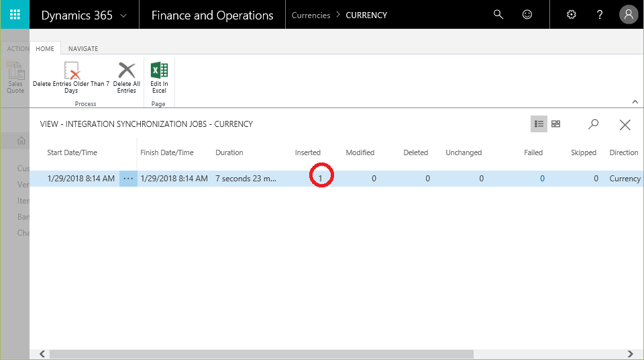Expand the Dynamics 365 dropdown chevron

[123, 15]
